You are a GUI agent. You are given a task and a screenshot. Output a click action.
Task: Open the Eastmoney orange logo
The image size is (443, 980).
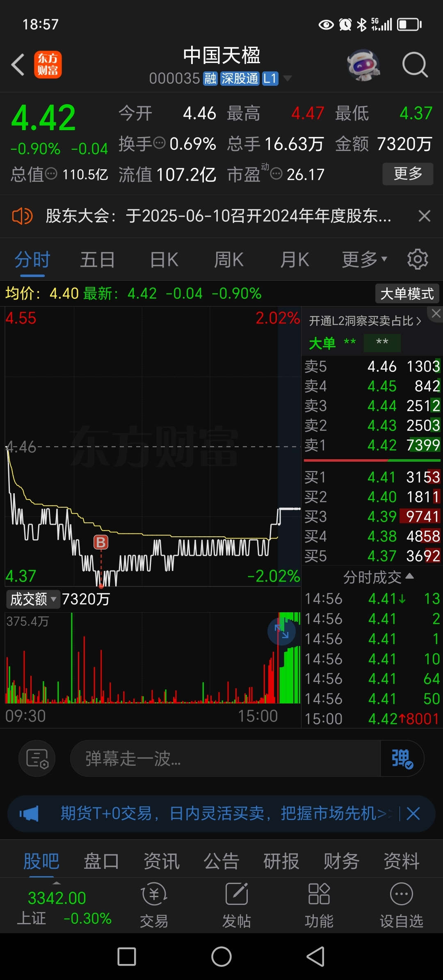pyautogui.click(x=48, y=65)
